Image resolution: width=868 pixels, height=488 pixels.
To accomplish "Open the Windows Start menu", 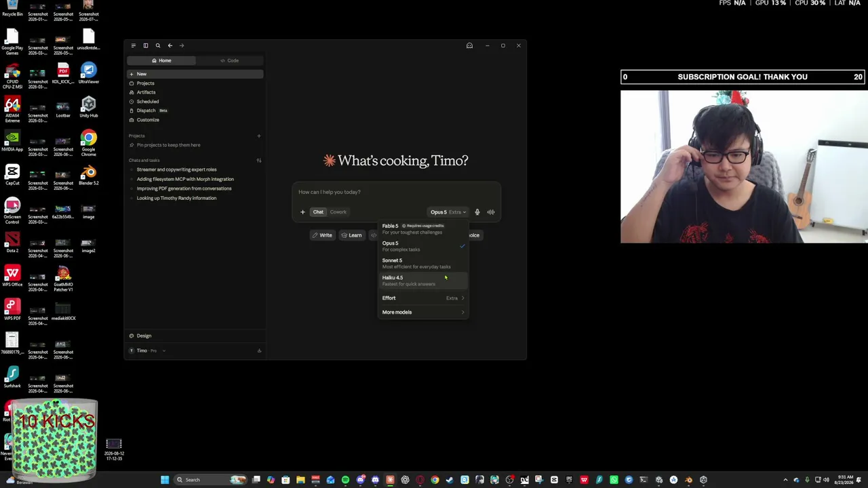I will point(165,480).
